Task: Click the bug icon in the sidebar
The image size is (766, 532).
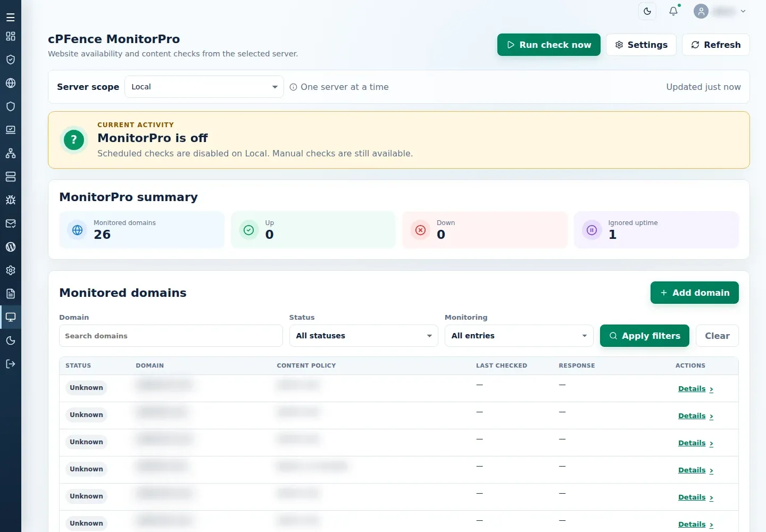Action: click(11, 200)
